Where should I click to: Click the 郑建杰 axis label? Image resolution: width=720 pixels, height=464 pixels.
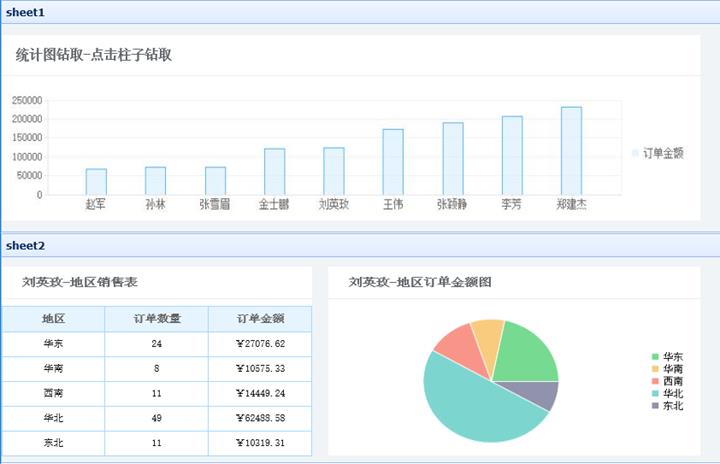571,204
